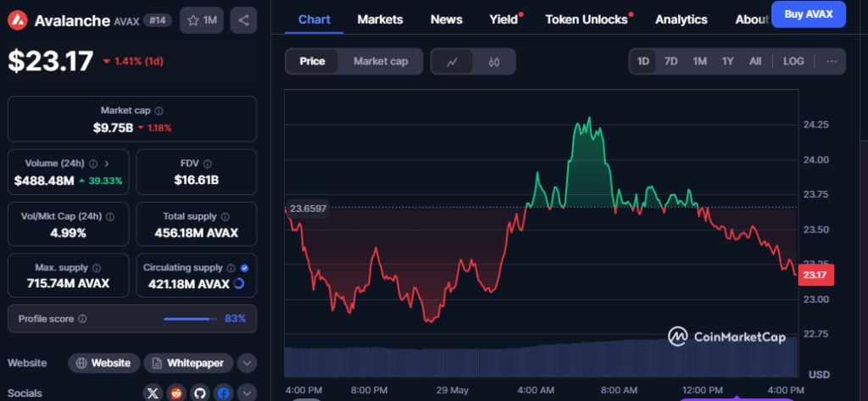Click the 456.18M AVAX total supply value

pos(196,232)
